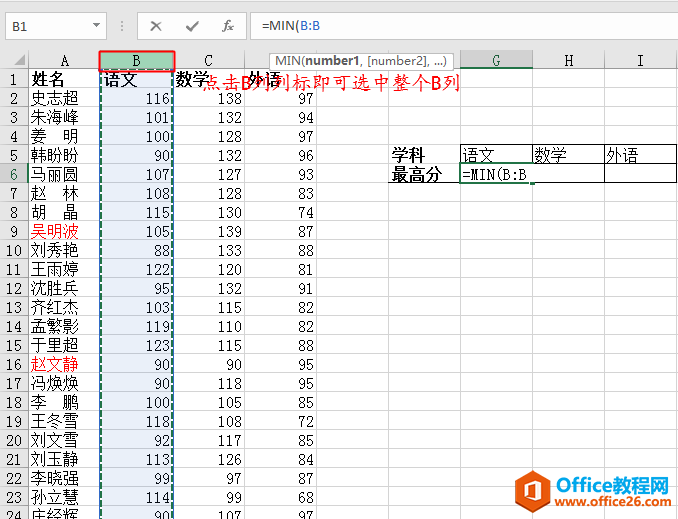Confirm the formula with checkmark icon
This screenshot has width=678, height=519.
(x=192, y=26)
